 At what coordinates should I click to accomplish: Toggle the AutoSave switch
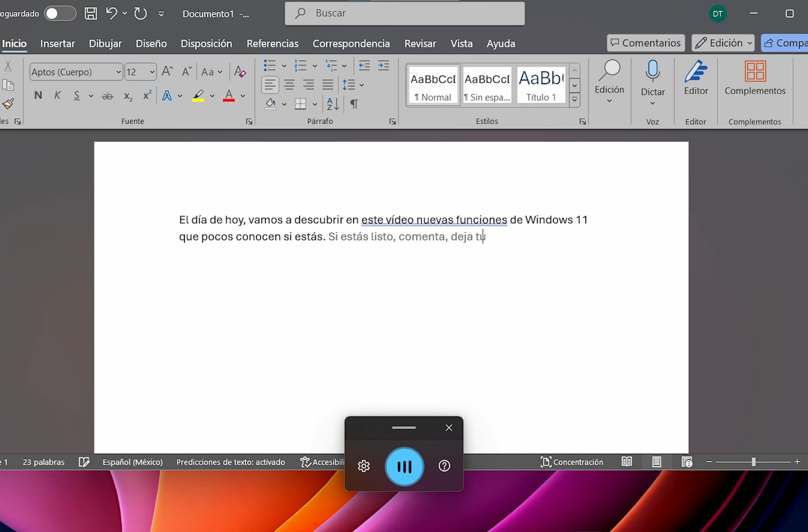(x=60, y=13)
